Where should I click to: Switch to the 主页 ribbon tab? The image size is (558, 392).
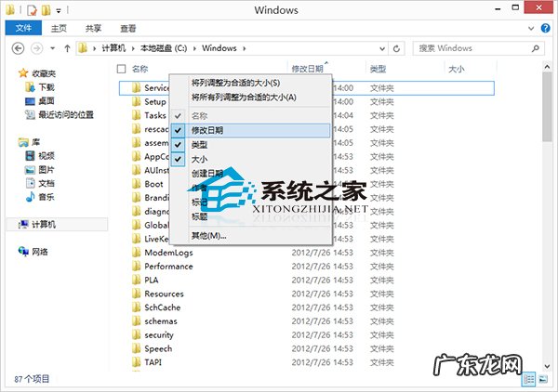(59, 29)
